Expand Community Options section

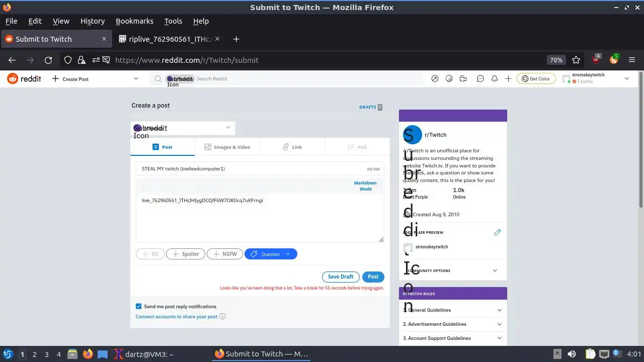point(453,270)
